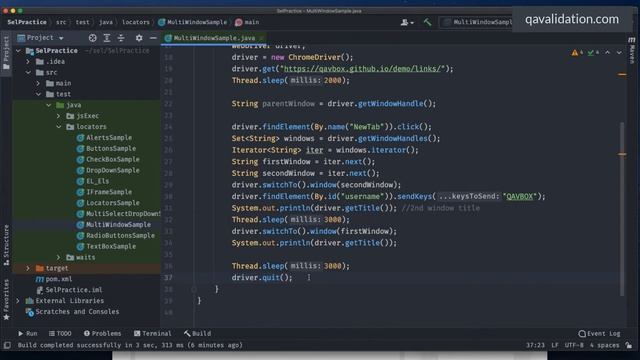
Task: Switch to MultiWindowSample.java editor tab
Action: (214, 38)
